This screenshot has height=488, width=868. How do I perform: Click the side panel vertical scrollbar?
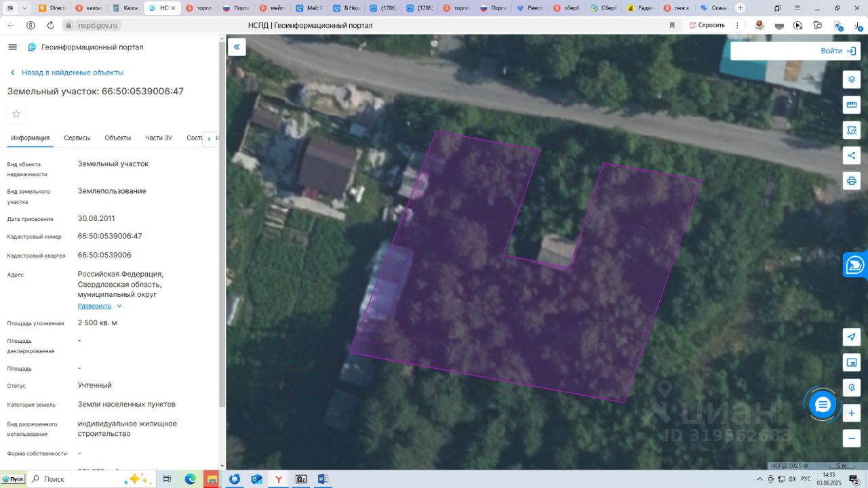click(222, 224)
